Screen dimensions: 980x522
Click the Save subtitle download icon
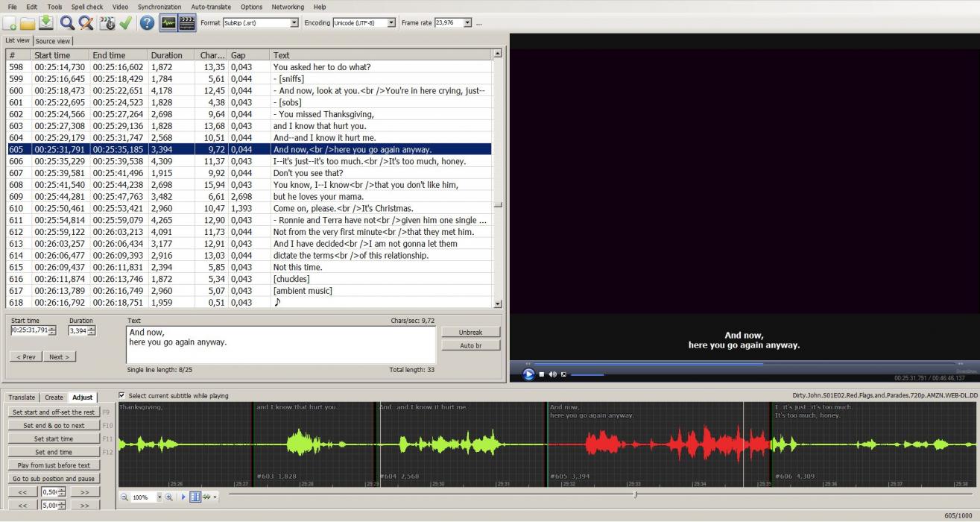[x=45, y=23]
